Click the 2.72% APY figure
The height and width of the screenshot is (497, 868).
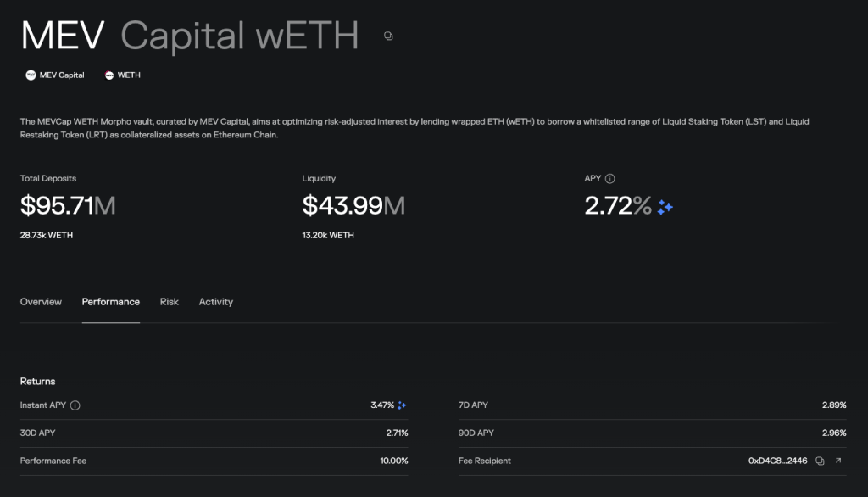pos(618,206)
